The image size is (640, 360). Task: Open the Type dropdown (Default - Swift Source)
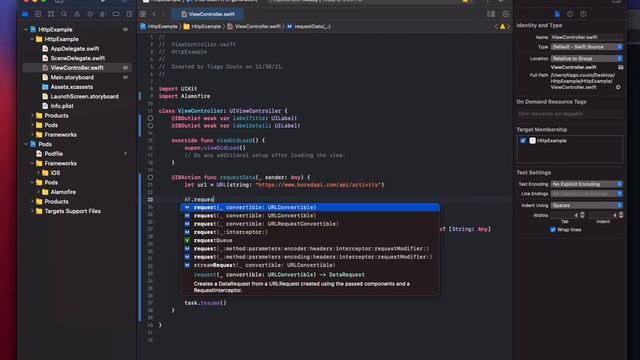pyautogui.click(x=587, y=47)
